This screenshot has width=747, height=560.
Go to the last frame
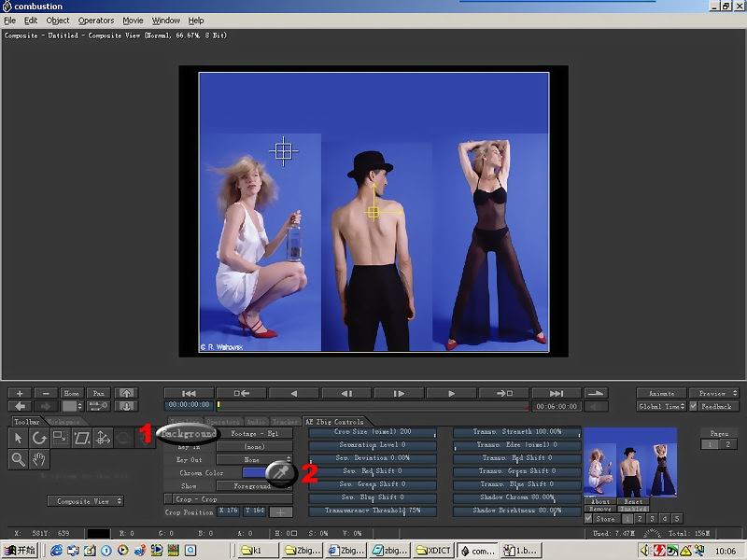[557, 393]
